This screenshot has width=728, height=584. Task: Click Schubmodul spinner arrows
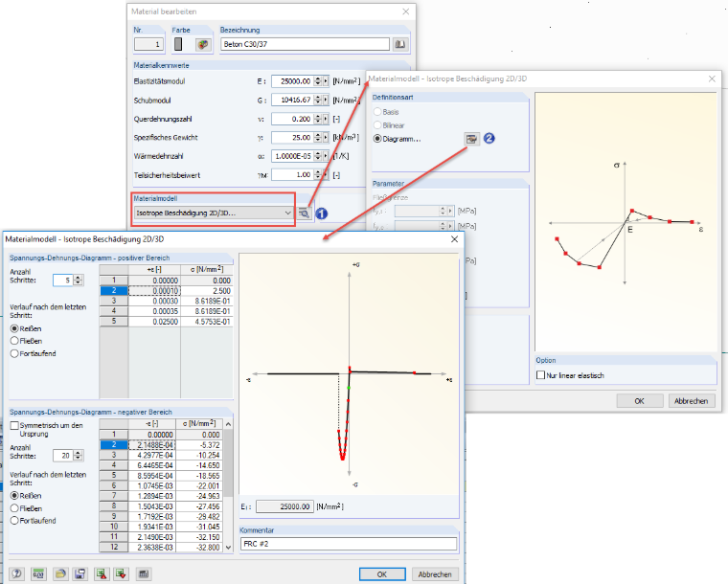pyautogui.click(x=318, y=100)
